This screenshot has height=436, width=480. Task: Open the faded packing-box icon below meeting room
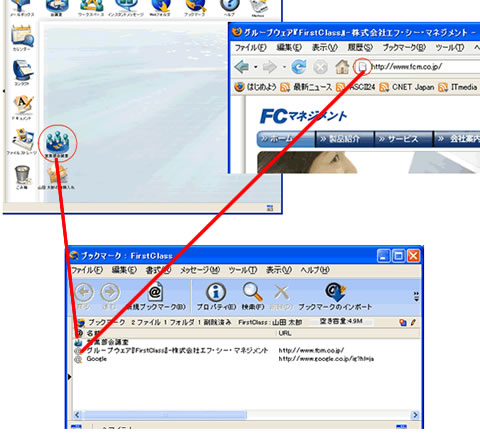[x=57, y=177]
